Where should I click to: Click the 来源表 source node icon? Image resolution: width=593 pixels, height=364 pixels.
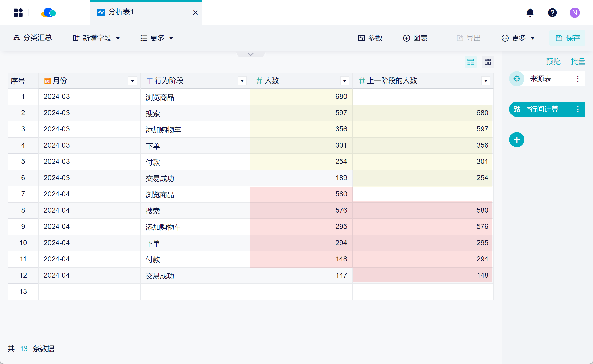tap(517, 79)
